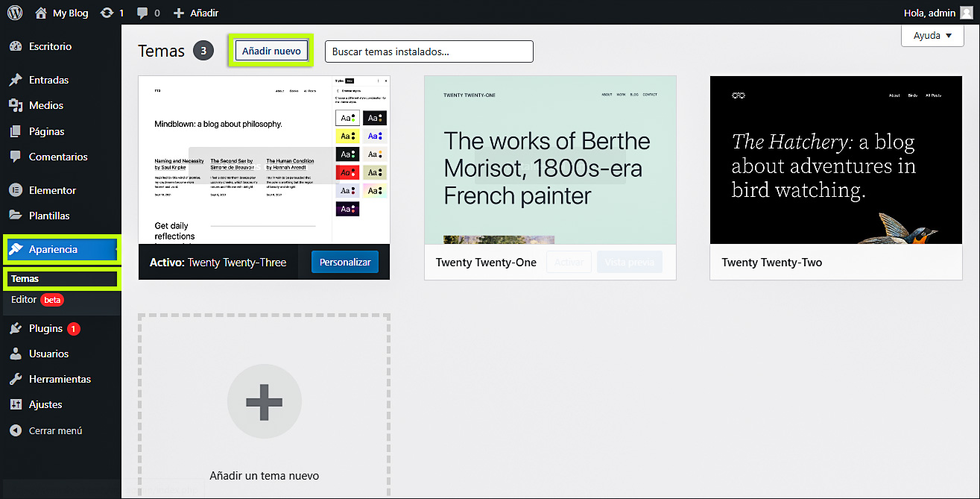The height and width of the screenshot is (499, 980).
Task: Select the Temas submenu item
Action: pyautogui.click(x=25, y=279)
